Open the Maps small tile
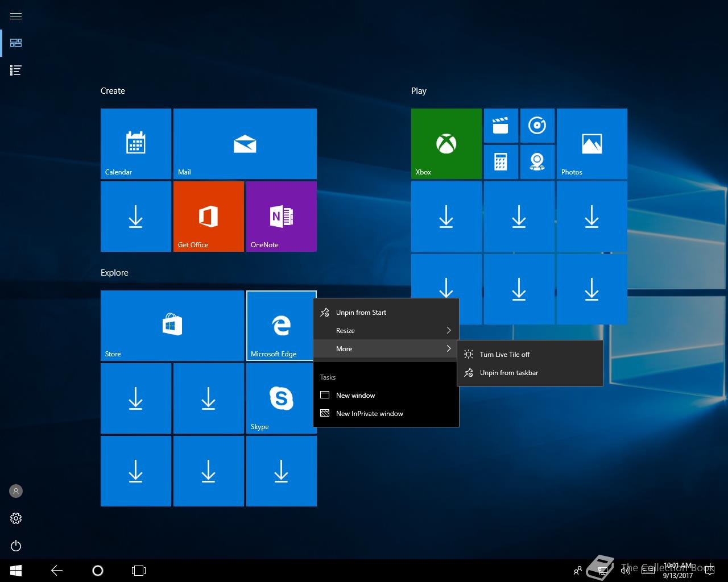The width and height of the screenshot is (728, 582). pyautogui.click(x=537, y=162)
